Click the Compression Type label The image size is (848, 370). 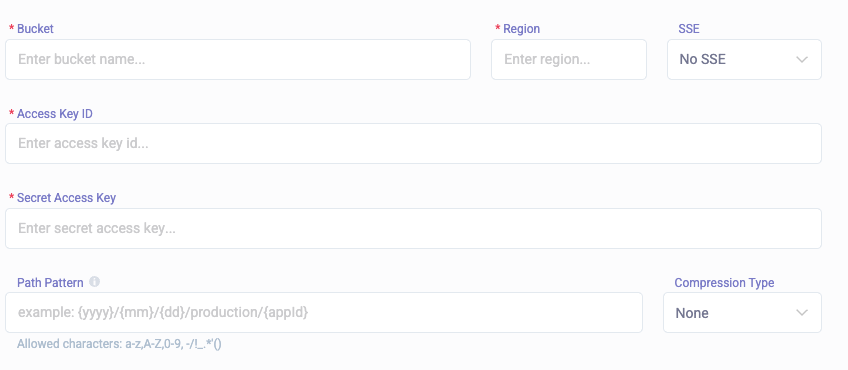(724, 282)
